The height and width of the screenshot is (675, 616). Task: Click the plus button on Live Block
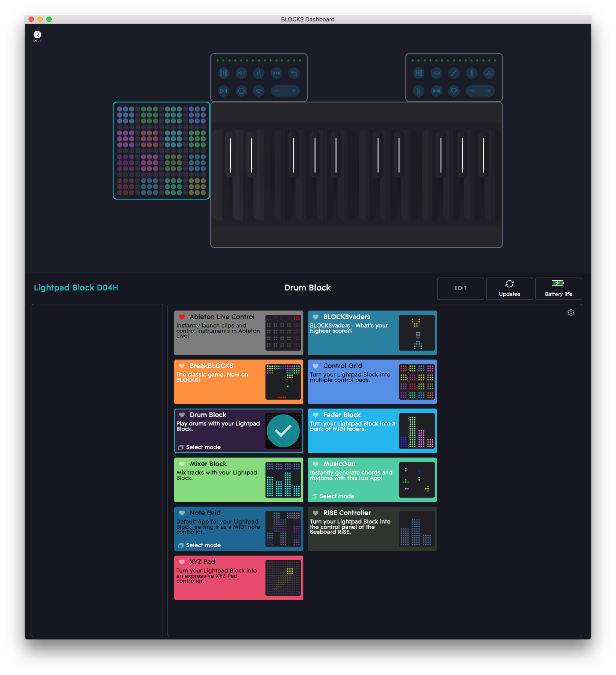click(x=489, y=91)
